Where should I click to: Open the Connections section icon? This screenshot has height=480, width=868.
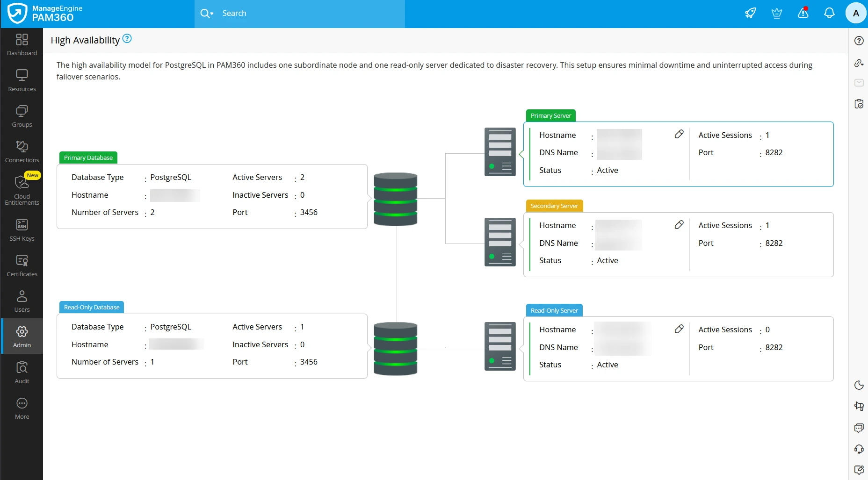[22, 147]
